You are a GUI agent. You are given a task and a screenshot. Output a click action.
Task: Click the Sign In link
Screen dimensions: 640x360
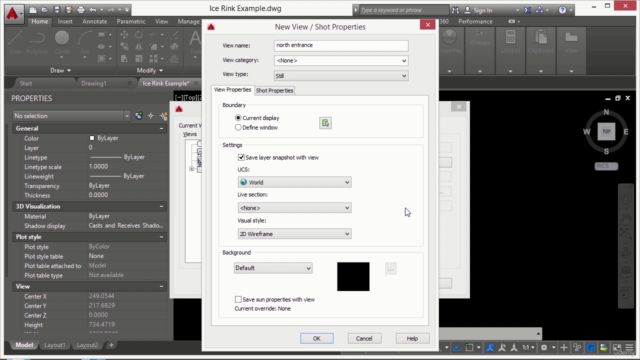point(482,10)
